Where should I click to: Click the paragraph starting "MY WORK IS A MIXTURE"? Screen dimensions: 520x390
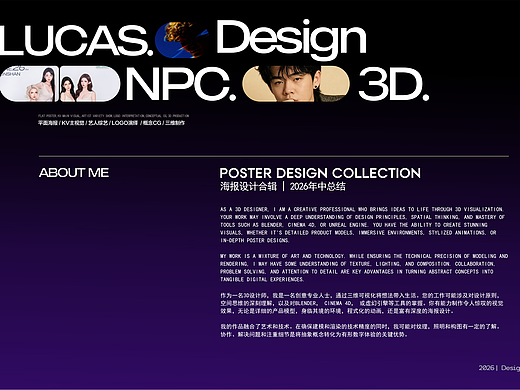click(364, 268)
